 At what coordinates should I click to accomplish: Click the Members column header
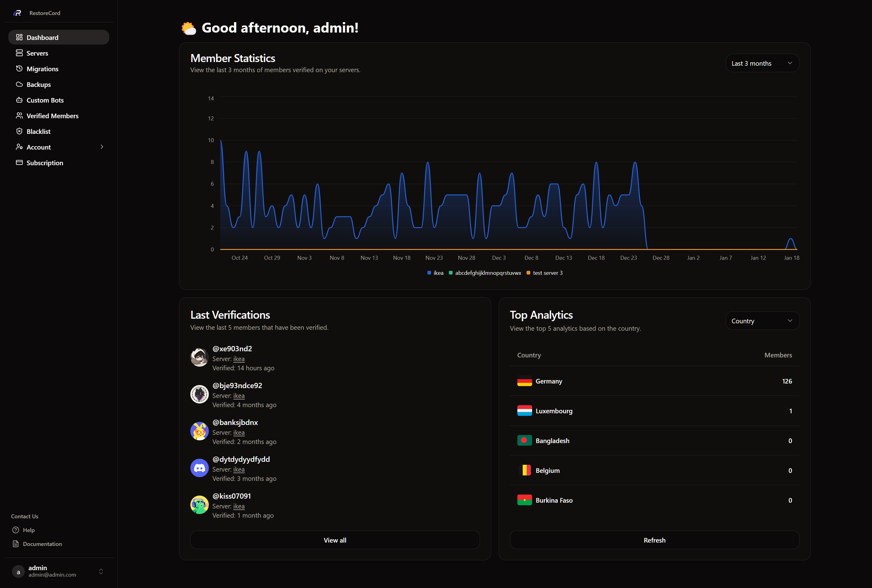[778, 355]
